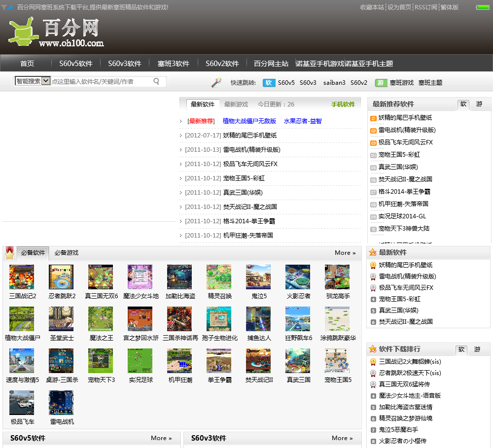Go to 首页 in the navigation bar

pyautogui.click(x=27, y=64)
